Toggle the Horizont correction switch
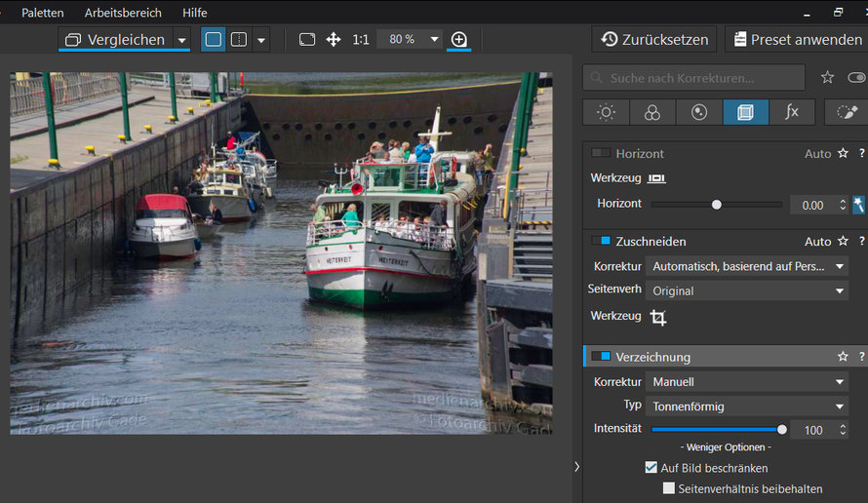868x503 pixels. (601, 153)
